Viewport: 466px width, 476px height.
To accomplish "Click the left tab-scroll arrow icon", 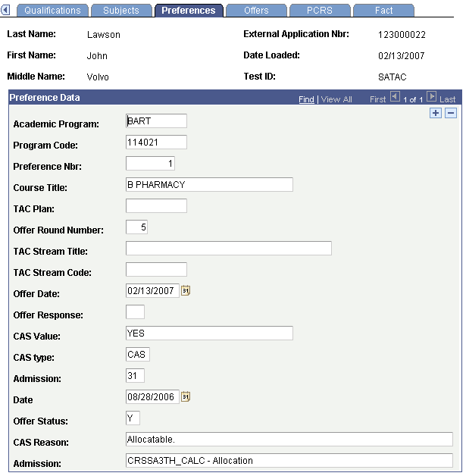I will pyautogui.click(x=5, y=10).
